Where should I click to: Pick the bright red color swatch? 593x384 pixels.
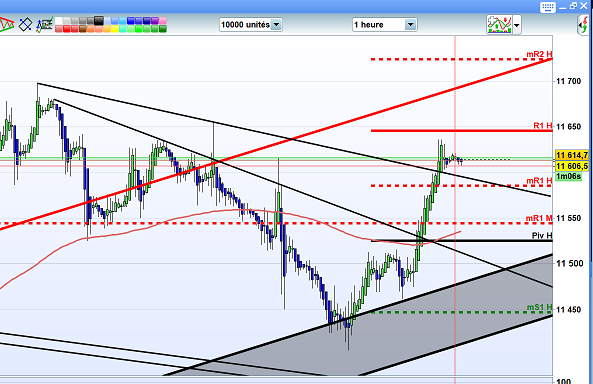(67, 29)
